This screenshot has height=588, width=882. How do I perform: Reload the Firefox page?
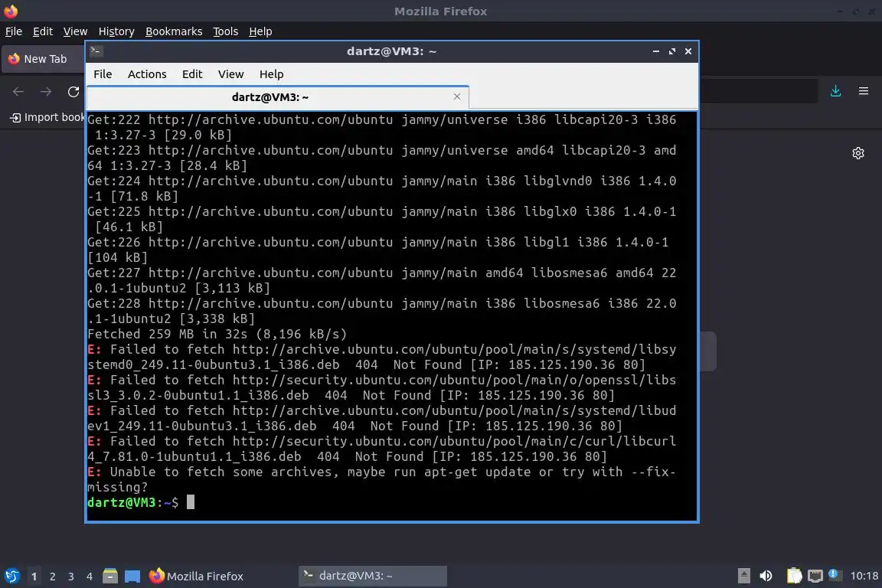(x=73, y=92)
